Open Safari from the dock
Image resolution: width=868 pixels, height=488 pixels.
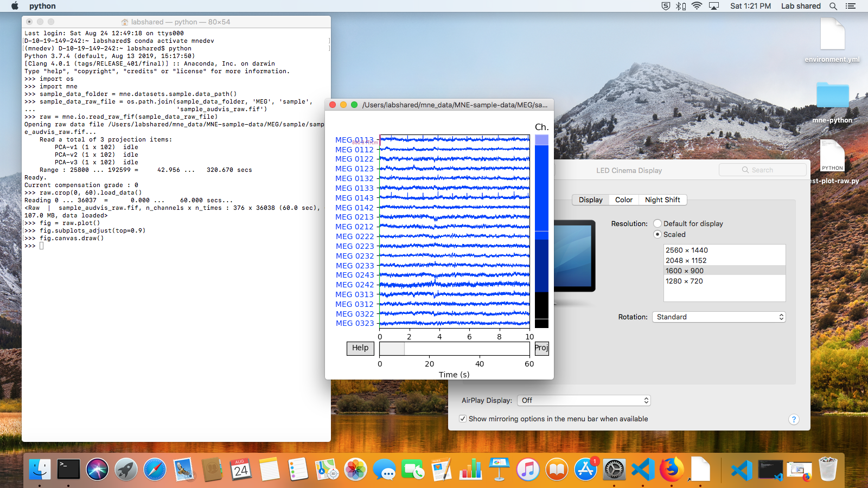[155, 470]
